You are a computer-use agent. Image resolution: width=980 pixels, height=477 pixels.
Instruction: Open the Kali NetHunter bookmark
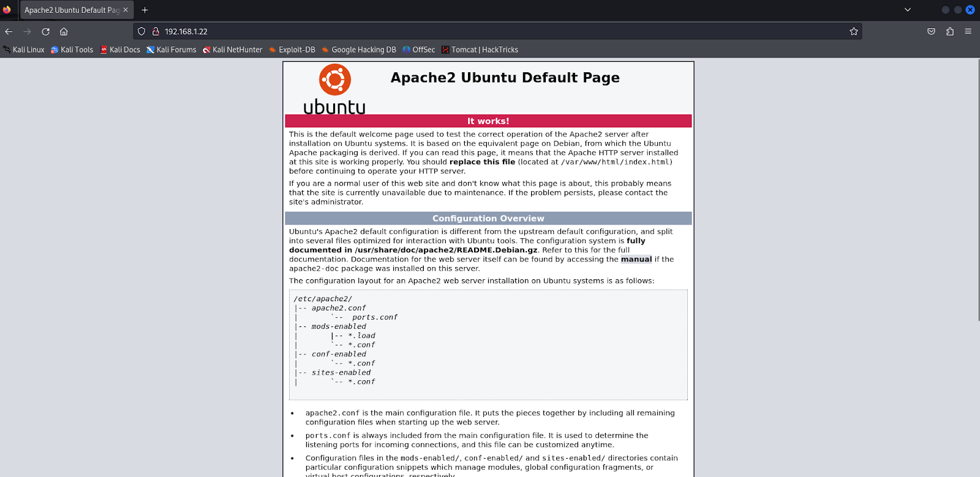233,50
